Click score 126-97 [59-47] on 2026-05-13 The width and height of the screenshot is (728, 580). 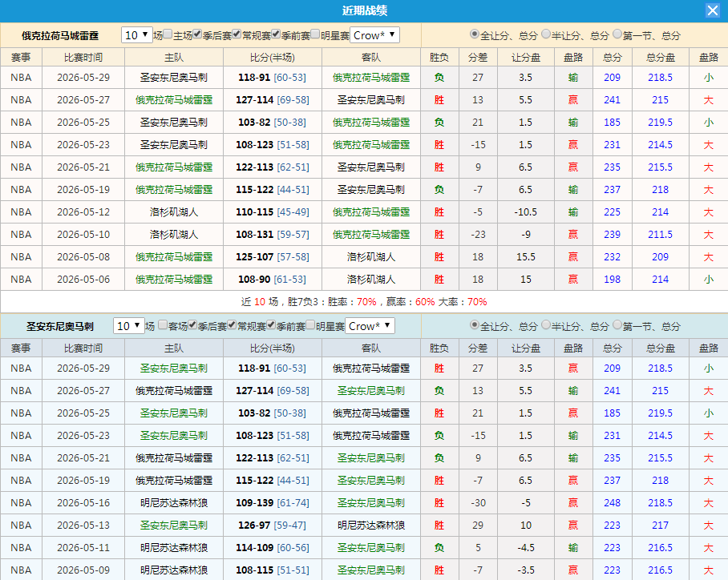272,526
